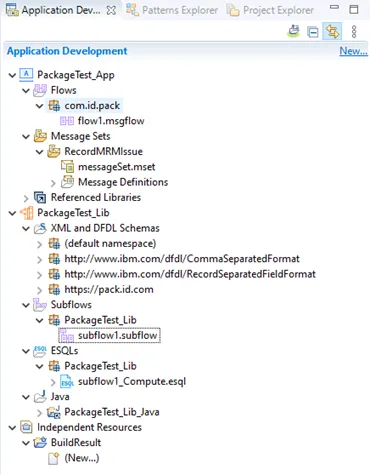Image resolution: width=370 pixels, height=475 pixels.
Task: Toggle Link with Editor button
Action: click(332, 32)
